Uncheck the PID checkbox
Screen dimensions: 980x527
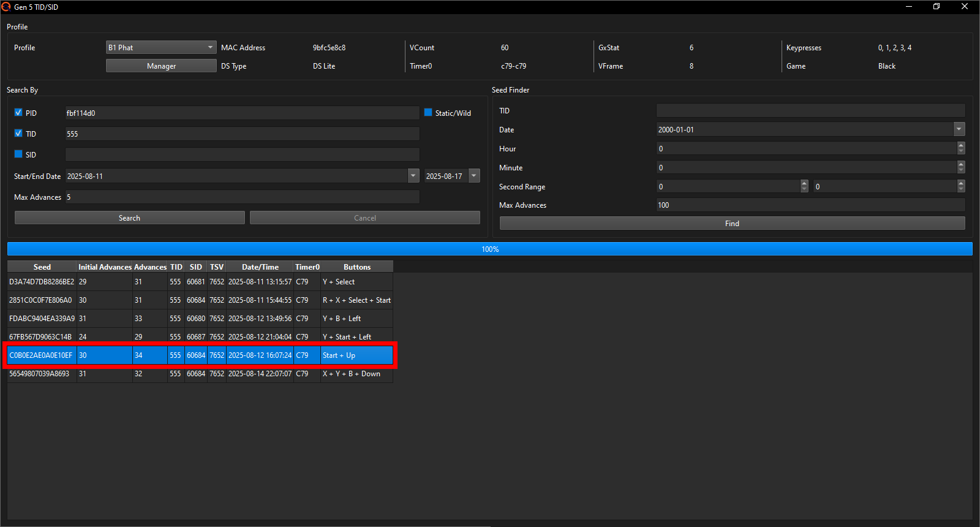point(18,113)
